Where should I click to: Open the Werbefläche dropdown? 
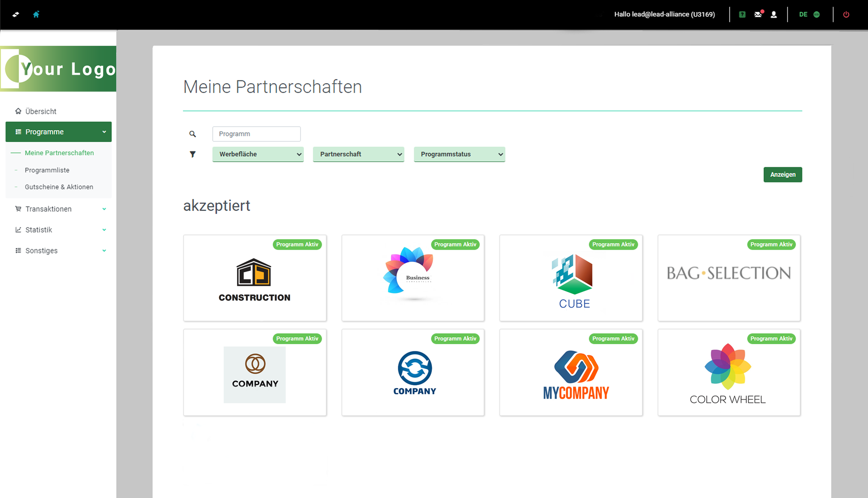pos(258,154)
